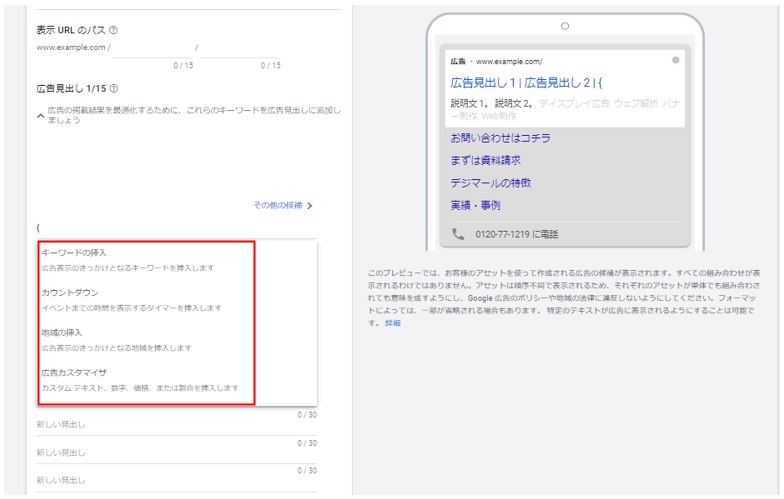Click 0120-77-1219 に電話 call text
Screen dimensions: 784x499
pyautogui.click(x=516, y=234)
